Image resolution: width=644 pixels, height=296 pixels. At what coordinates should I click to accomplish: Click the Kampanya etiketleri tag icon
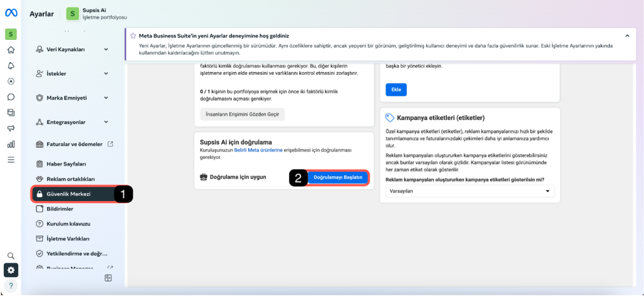[x=390, y=118]
